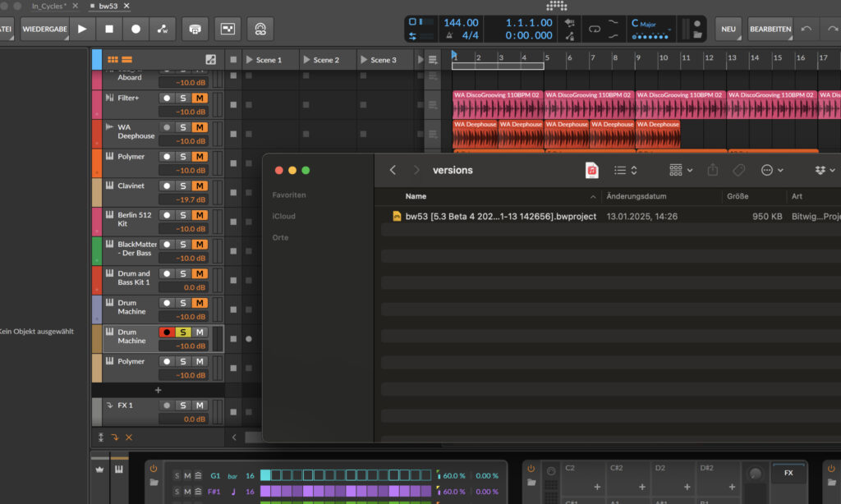Click bar 9 on the arranger timeline ruler
The width and height of the screenshot is (841, 504).
click(x=637, y=58)
